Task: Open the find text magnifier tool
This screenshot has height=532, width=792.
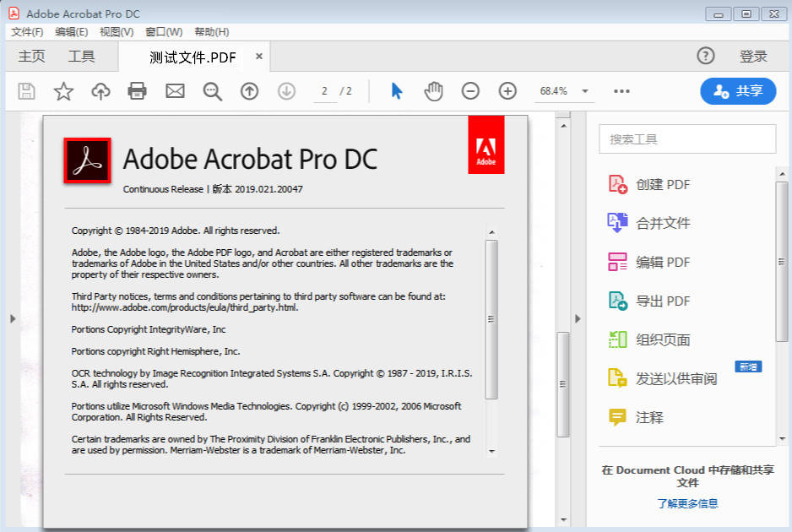Action: pos(212,91)
